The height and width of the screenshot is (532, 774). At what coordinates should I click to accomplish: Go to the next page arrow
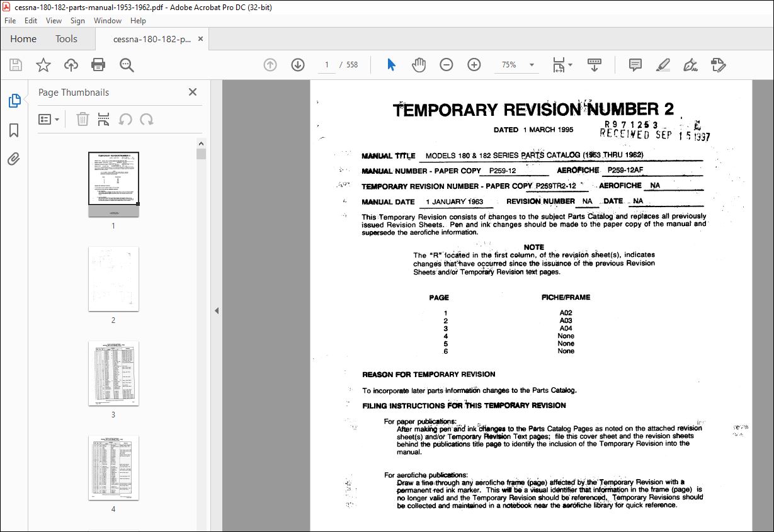(298, 65)
